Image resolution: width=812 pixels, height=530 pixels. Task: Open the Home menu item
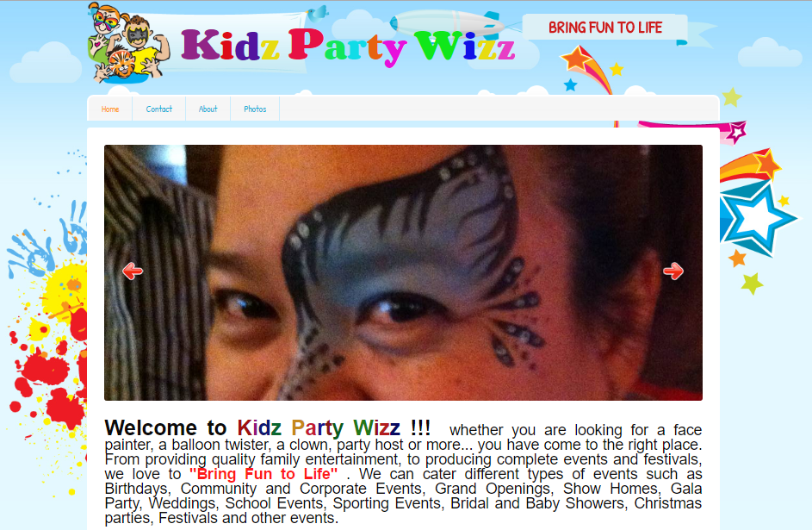tap(109, 109)
